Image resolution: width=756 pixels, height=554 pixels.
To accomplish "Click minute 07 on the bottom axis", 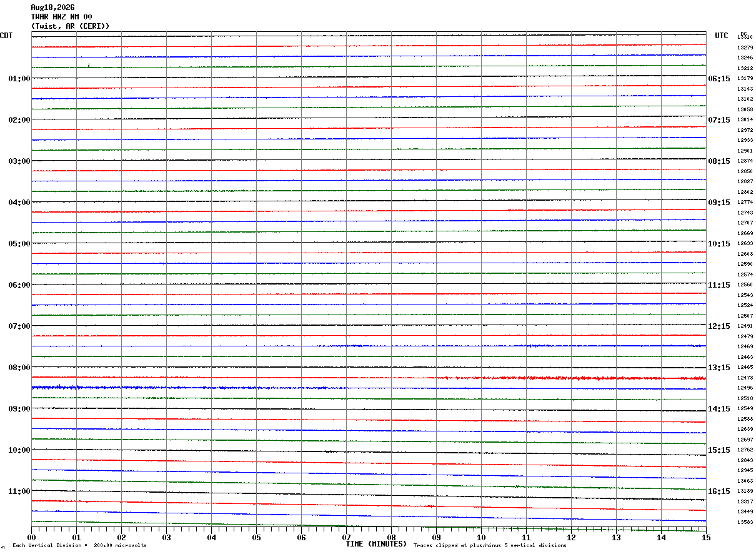I will [x=346, y=537].
